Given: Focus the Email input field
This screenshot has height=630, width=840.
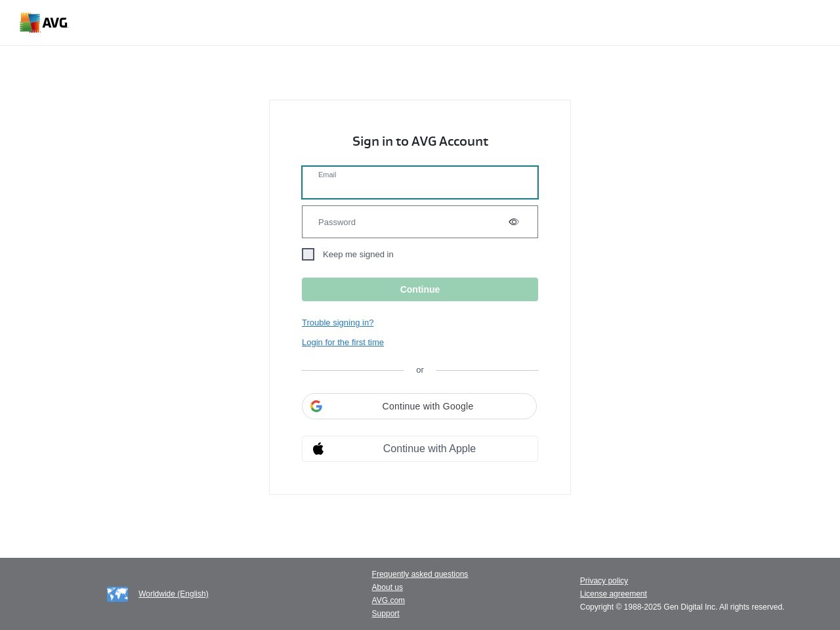Looking at the screenshot, I should (x=420, y=182).
